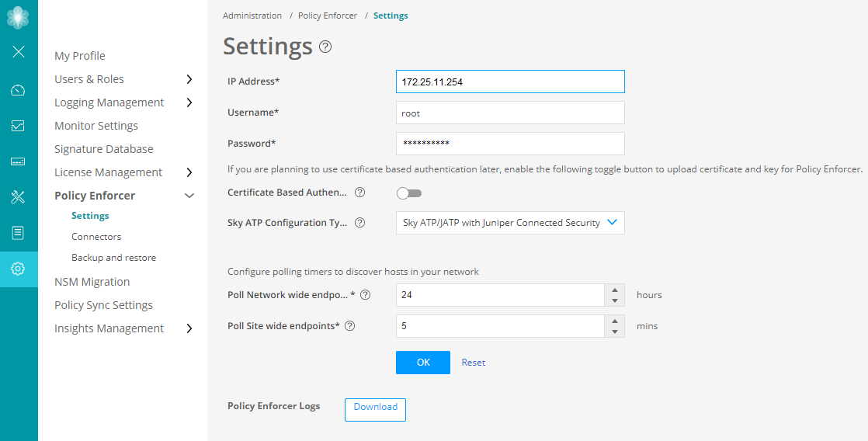868x441 pixels.
Task: Click the Reset link
Action: click(x=474, y=363)
